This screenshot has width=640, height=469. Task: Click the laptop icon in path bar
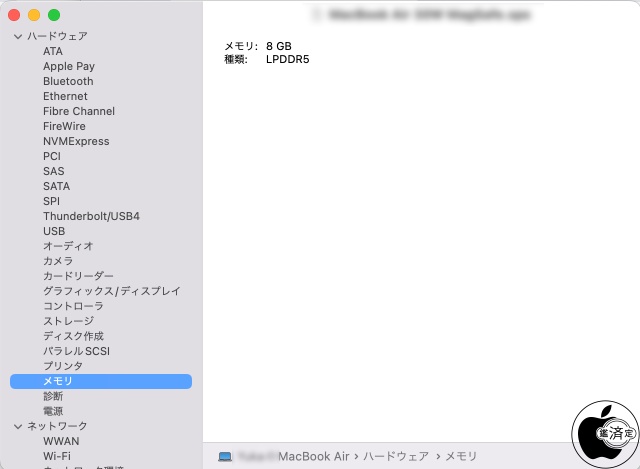tap(225, 457)
